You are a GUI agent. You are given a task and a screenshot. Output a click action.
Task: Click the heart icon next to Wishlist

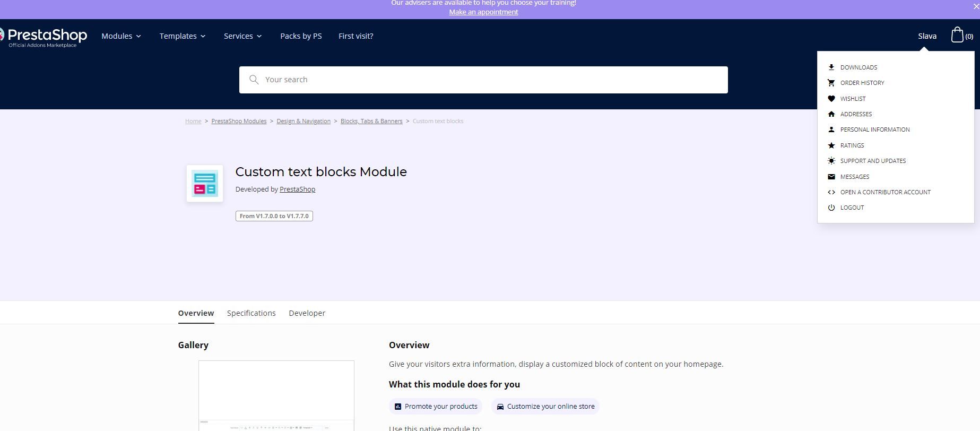(831, 99)
